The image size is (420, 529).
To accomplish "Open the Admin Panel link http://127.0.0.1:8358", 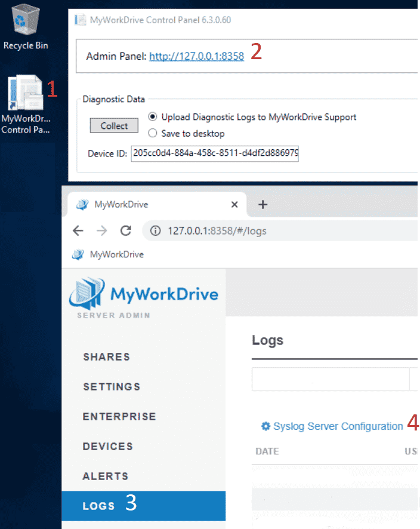I will click(196, 56).
